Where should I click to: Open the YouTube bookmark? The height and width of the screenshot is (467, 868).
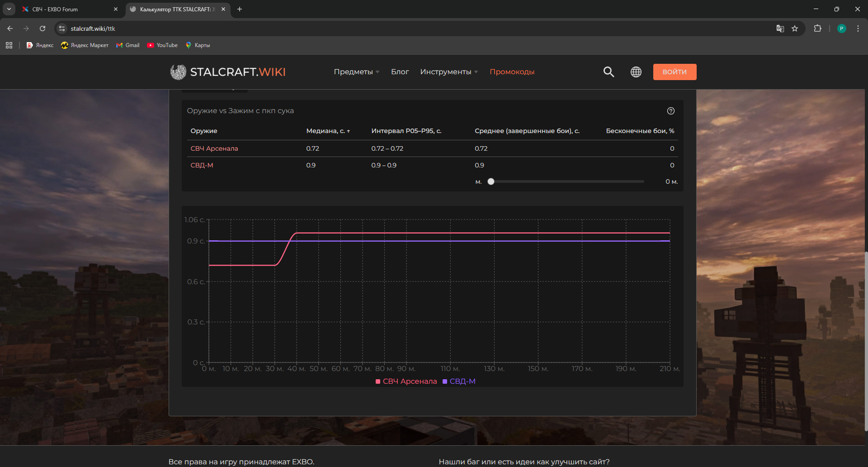(162, 45)
